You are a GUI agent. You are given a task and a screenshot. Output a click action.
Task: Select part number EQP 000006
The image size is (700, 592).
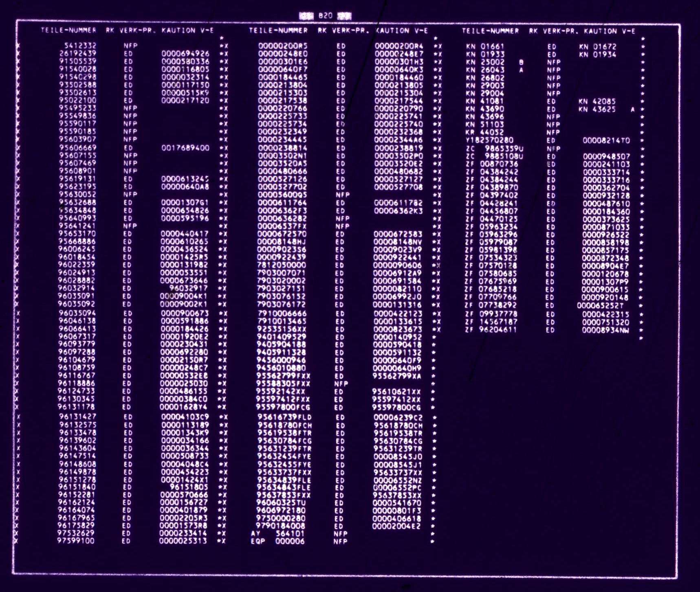tap(278, 542)
